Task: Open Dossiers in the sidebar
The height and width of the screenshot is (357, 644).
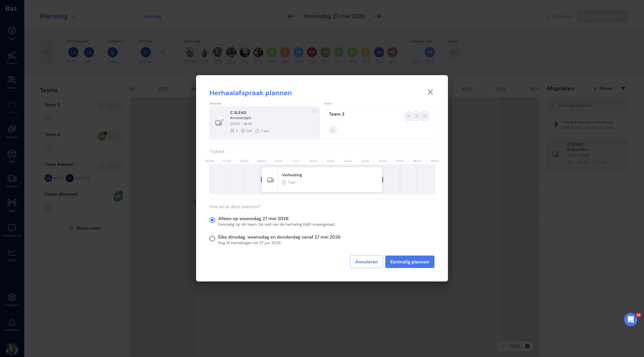Action: 12,58
